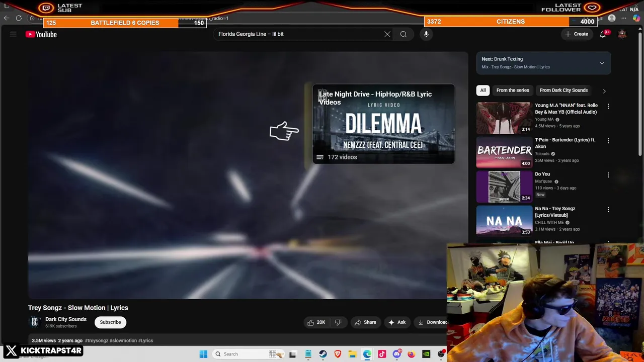Image resolution: width=644 pixels, height=362 pixels.
Task: Switch to Microsoft Edge on taskbar
Action: pyautogui.click(x=367, y=354)
